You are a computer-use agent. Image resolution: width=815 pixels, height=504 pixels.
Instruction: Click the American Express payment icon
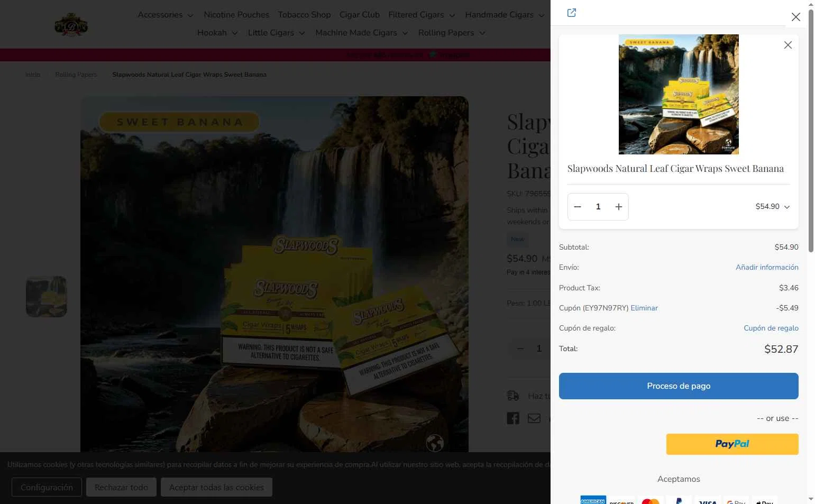[592, 500]
